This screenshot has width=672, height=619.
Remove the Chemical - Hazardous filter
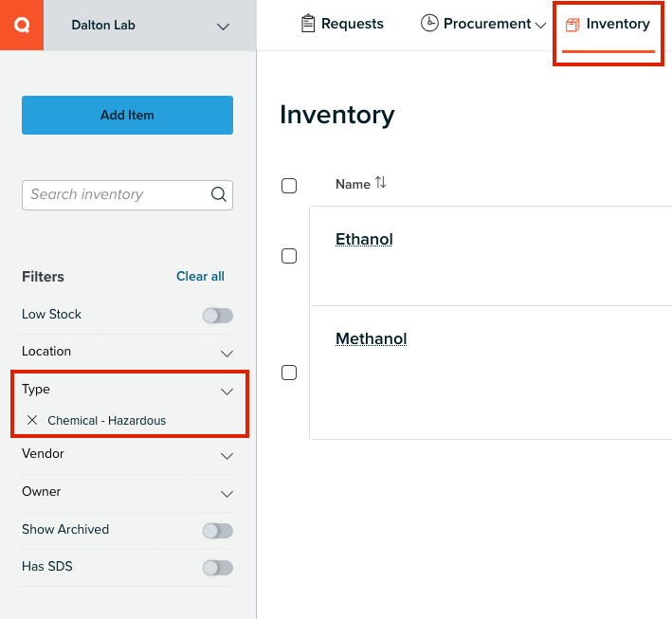pyautogui.click(x=32, y=420)
